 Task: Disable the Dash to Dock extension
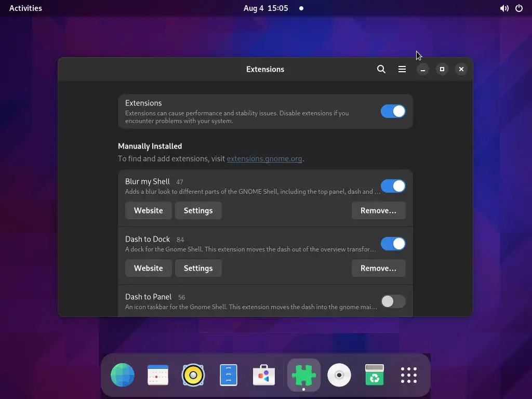[x=393, y=244]
